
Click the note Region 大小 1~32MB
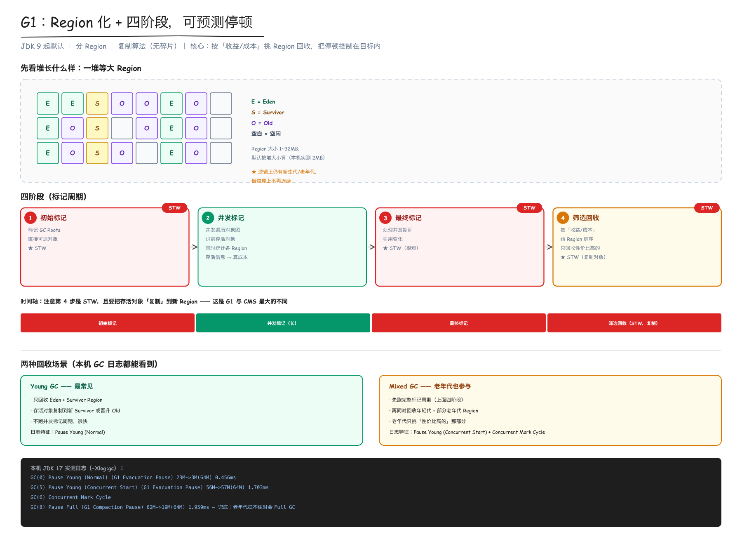[x=275, y=149]
